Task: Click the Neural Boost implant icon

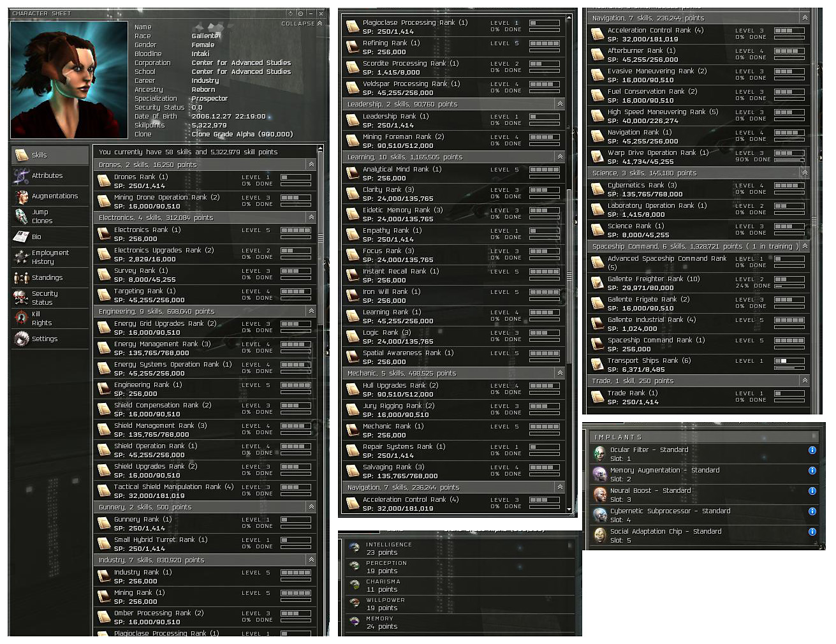Action: pyautogui.click(x=599, y=494)
